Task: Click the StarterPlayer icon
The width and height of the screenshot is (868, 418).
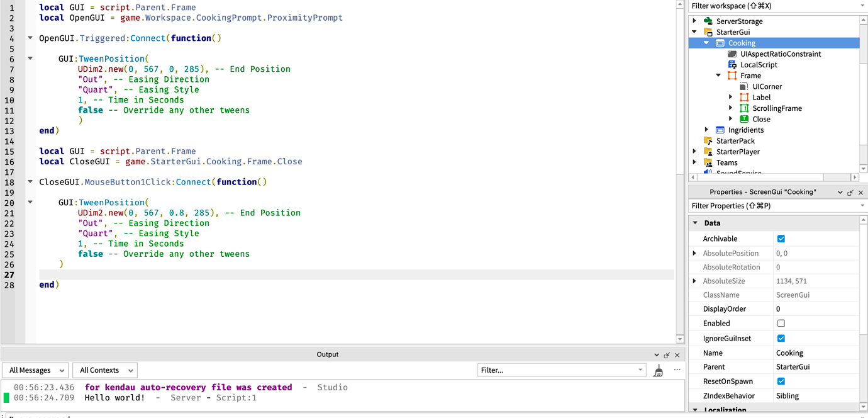Action: pos(708,152)
